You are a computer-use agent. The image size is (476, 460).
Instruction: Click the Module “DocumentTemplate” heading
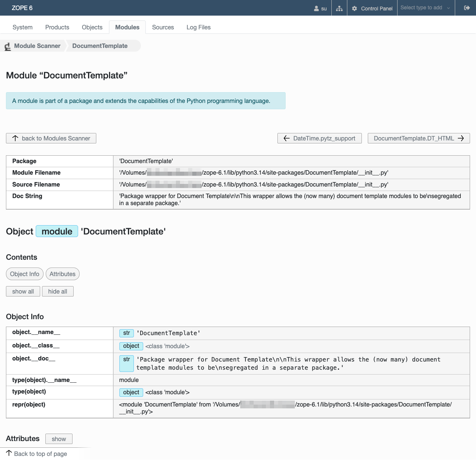coord(67,75)
